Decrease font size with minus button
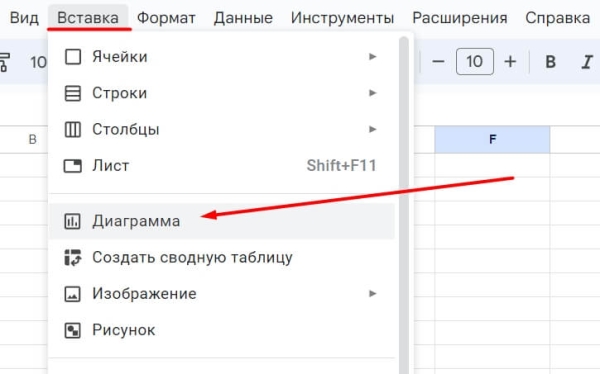Image resolution: width=600 pixels, height=374 pixels. [438, 62]
